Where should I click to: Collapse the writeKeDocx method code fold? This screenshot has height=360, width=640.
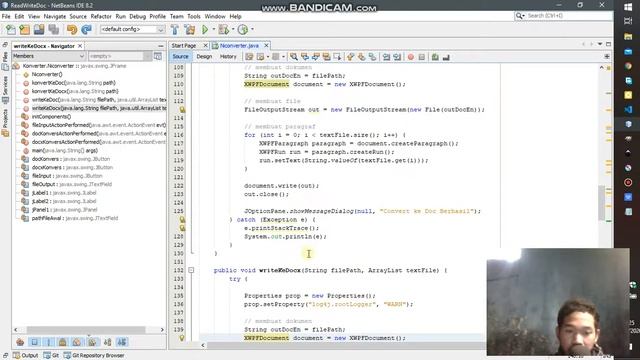pyautogui.click(x=191, y=270)
